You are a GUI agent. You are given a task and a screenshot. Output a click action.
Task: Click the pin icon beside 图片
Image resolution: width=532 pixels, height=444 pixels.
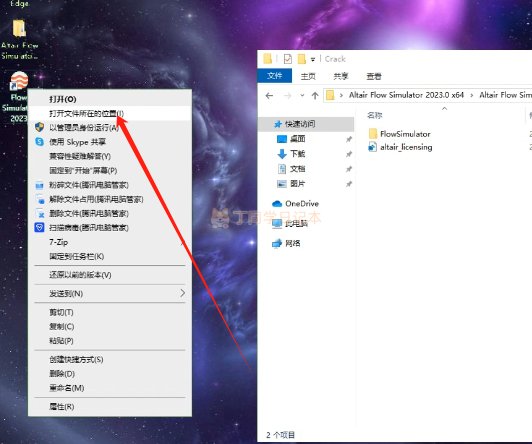tap(349, 184)
